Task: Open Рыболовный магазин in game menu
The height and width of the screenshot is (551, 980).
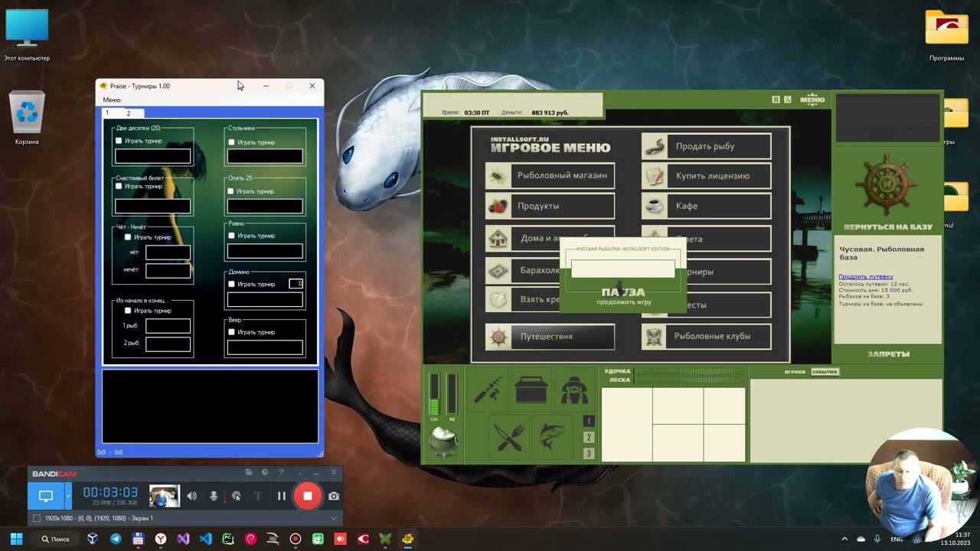Action: (x=550, y=175)
